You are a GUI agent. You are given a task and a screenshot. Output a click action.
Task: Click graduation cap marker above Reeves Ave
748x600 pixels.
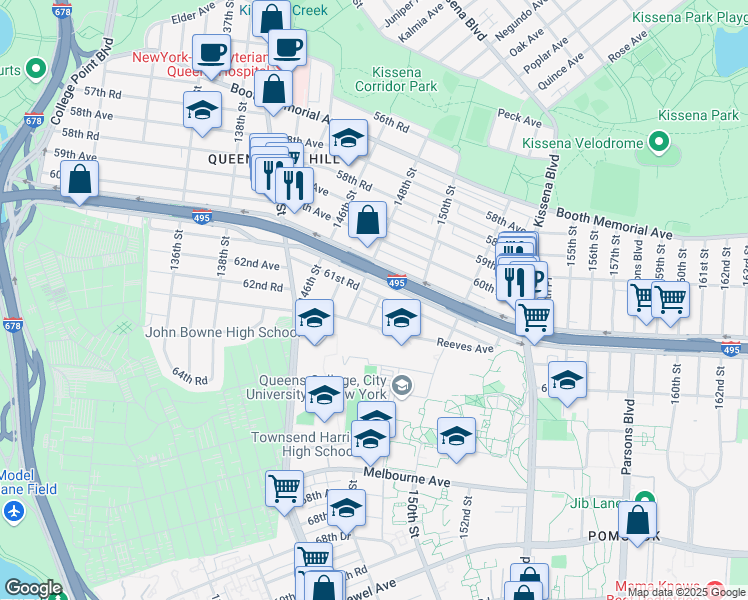[x=401, y=321]
